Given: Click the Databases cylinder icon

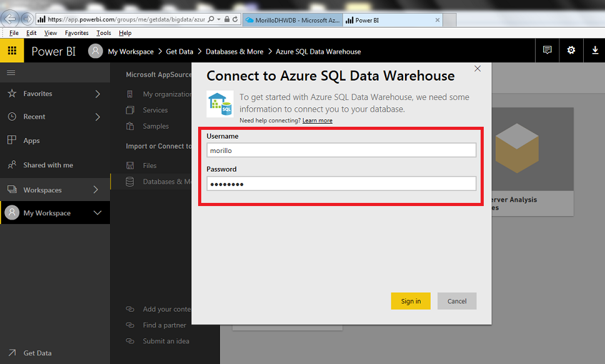Looking at the screenshot, I should (130, 182).
